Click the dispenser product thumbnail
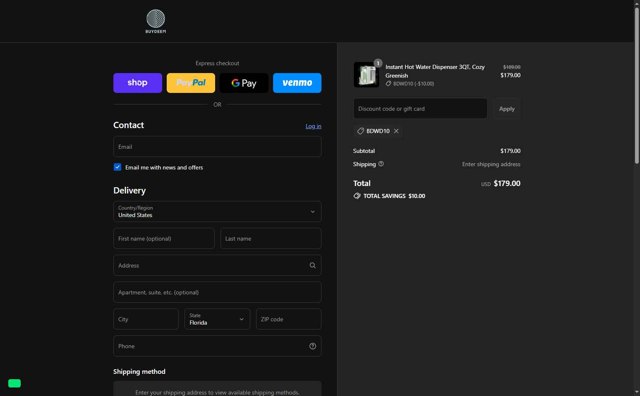The height and width of the screenshot is (396, 640). [366, 75]
